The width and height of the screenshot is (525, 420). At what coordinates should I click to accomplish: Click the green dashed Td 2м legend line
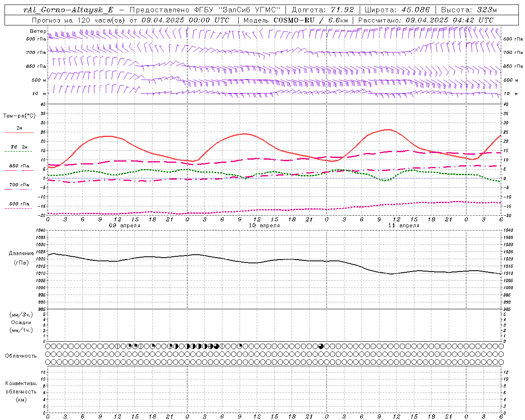point(18,152)
